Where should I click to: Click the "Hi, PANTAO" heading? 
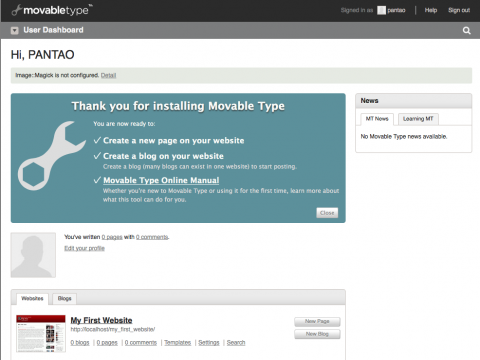[43, 55]
